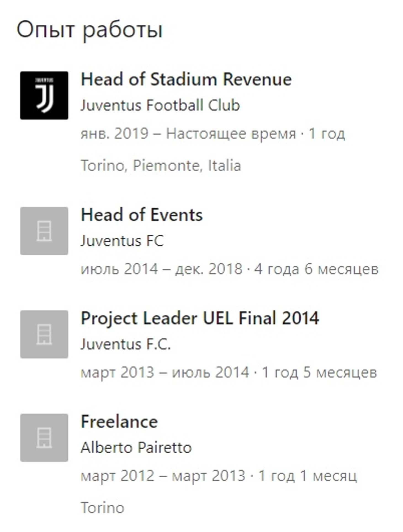
Task: Click the Juventus FC company name
Action: (122, 240)
